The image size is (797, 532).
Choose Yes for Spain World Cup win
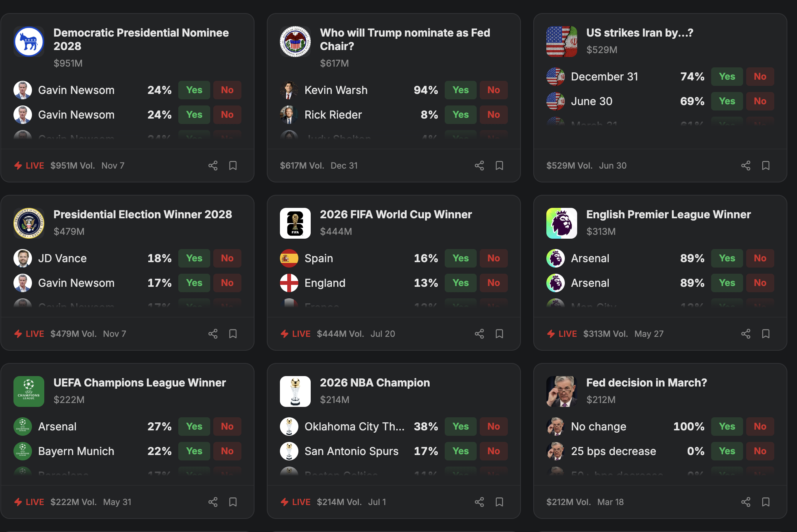click(460, 258)
